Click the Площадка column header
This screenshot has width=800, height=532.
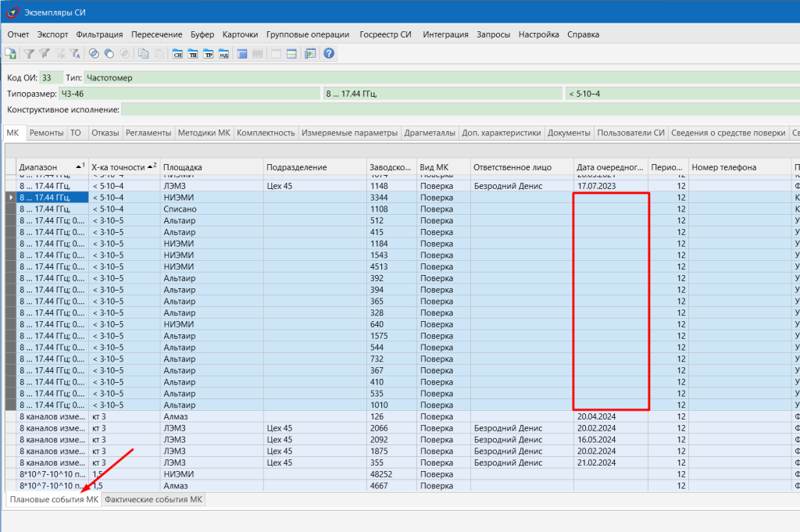[212, 167]
